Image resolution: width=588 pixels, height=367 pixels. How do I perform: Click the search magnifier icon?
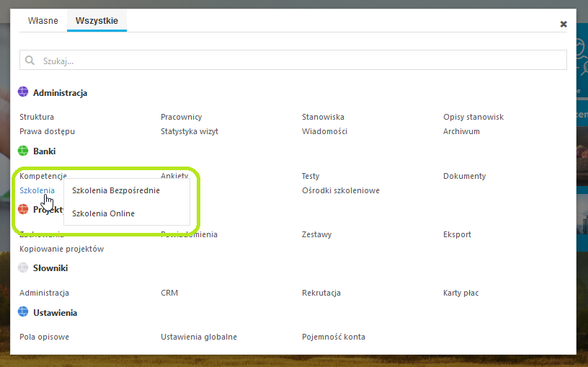[30, 61]
